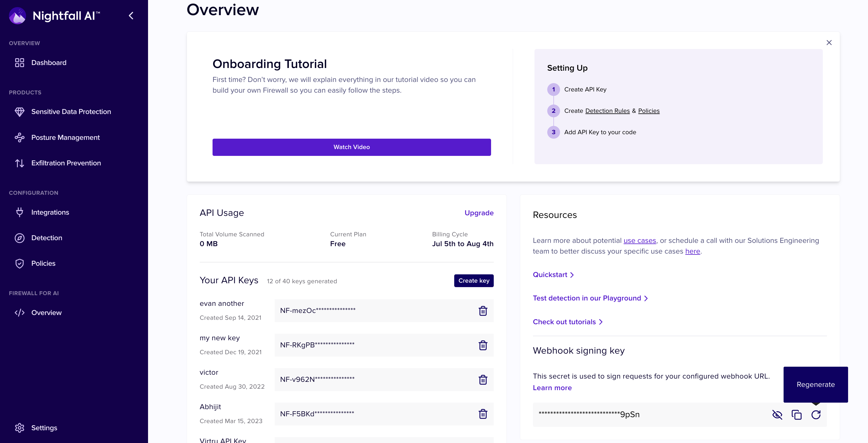Viewport: 868px width, 443px height.
Task: Open the Detection Rules link
Action: [x=607, y=111]
